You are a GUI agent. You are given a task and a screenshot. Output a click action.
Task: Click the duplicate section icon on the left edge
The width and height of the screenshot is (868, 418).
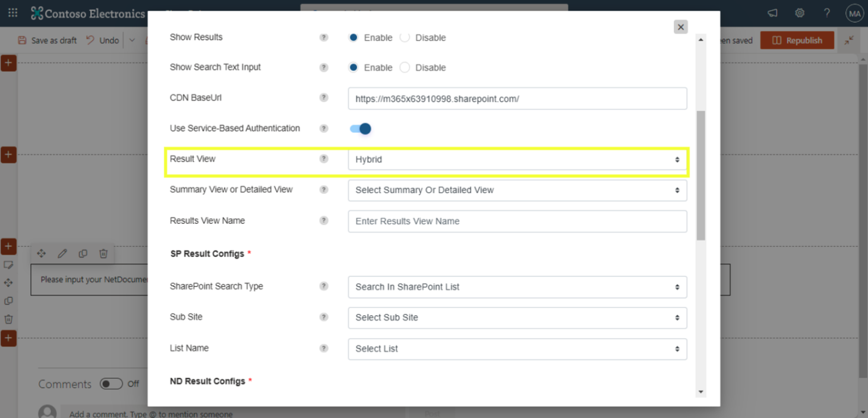[8, 301]
